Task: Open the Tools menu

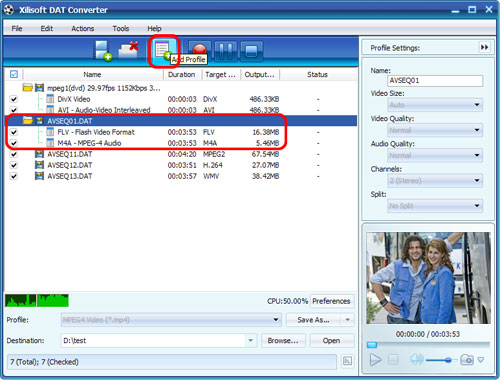Action: click(x=121, y=28)
